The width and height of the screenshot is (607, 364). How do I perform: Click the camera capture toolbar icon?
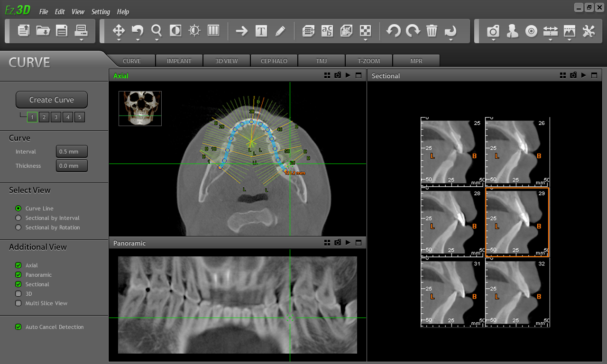pos(493,31)
